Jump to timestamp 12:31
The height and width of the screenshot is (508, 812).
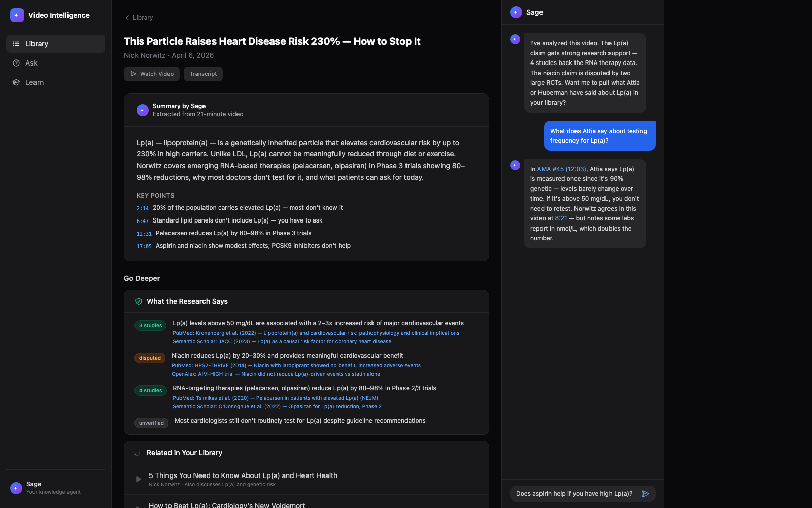[144, 234]
